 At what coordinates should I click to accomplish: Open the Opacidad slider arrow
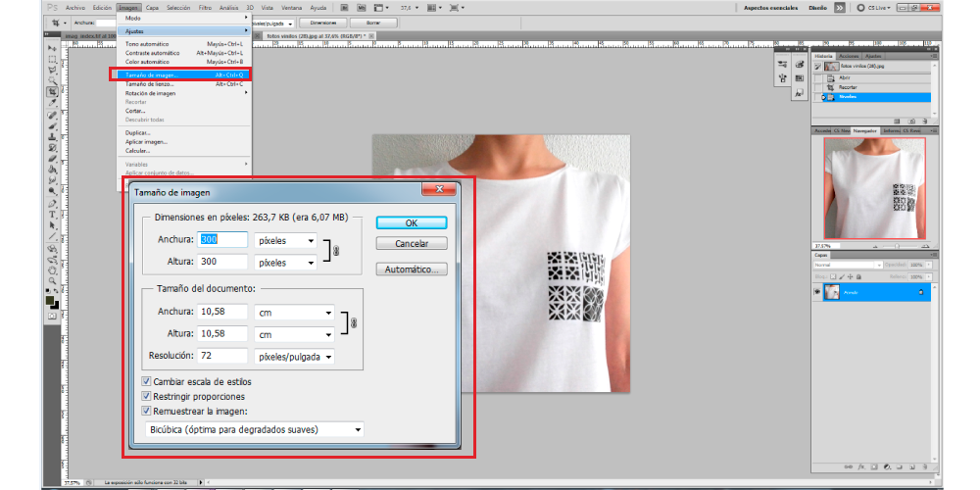[929, 265]
